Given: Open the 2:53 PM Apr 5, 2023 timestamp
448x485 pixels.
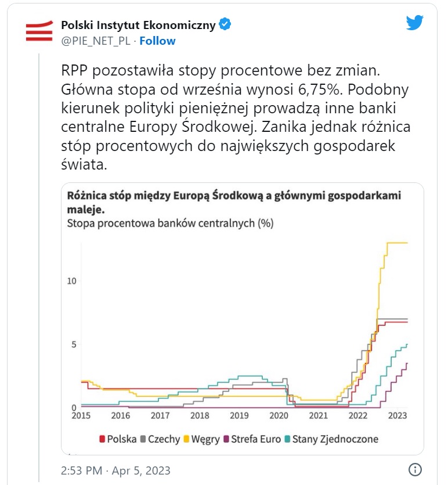Looking at the screenshot, I should pyautogui.click(x=115, y=470).
